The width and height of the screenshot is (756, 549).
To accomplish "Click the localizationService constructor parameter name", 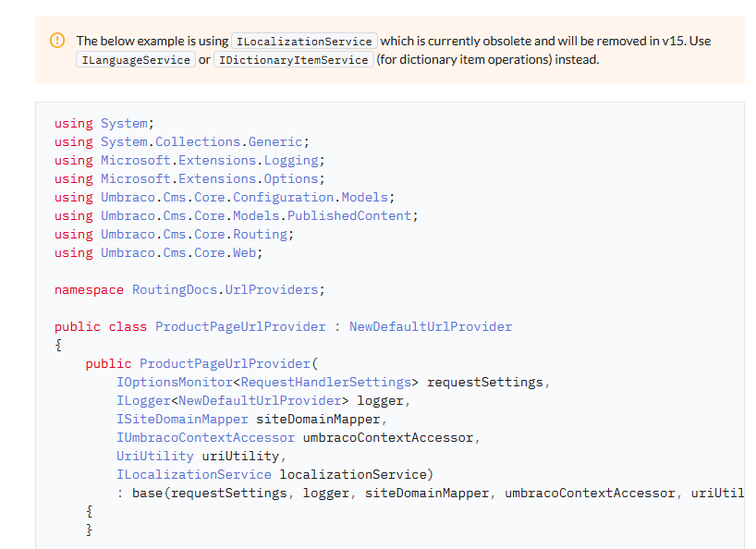I will click(x=356, y=474).
